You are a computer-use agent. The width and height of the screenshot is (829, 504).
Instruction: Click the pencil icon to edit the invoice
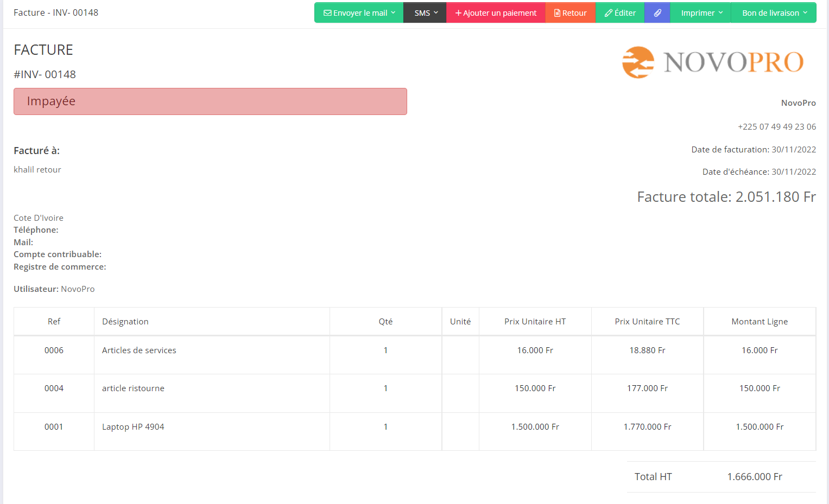point(609,13)
